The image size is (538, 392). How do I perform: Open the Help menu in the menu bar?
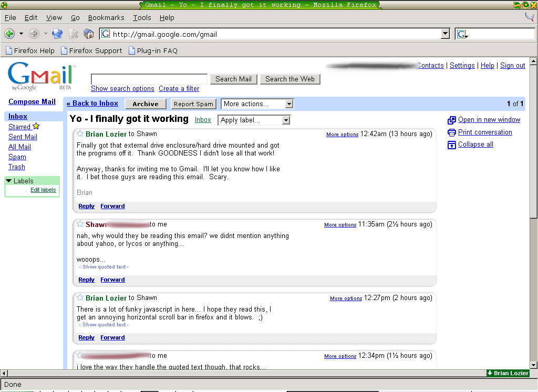(x=167, y=17)
